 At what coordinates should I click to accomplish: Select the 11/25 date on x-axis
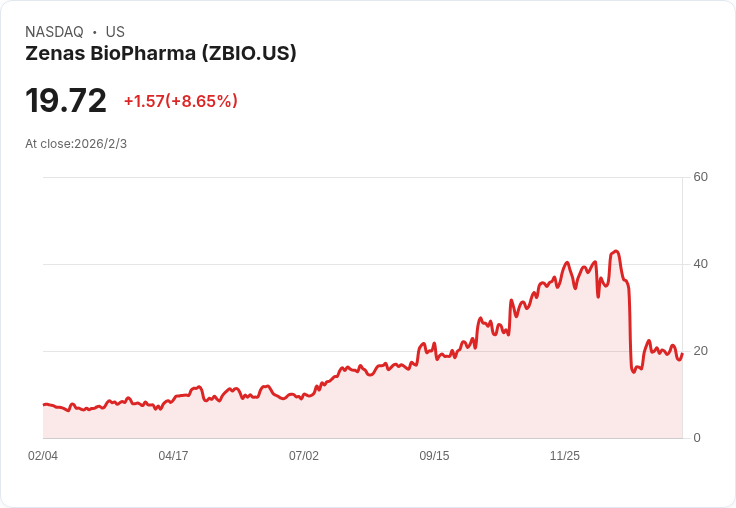pos(565,456)
